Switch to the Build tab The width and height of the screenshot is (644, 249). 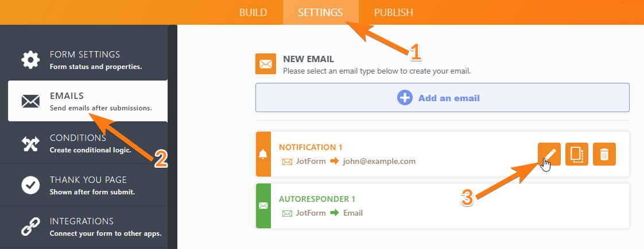(253, 13)
